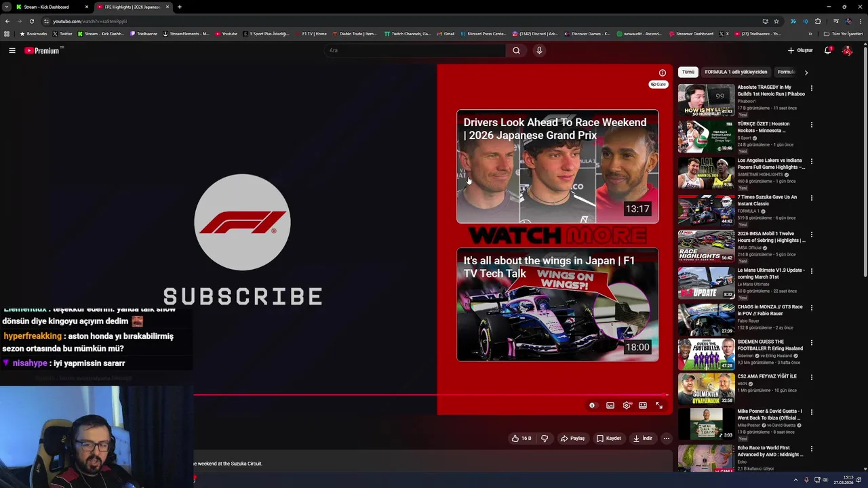The image size is (868, 488).
Task: Go back in browser history
Action: (7, 21)
